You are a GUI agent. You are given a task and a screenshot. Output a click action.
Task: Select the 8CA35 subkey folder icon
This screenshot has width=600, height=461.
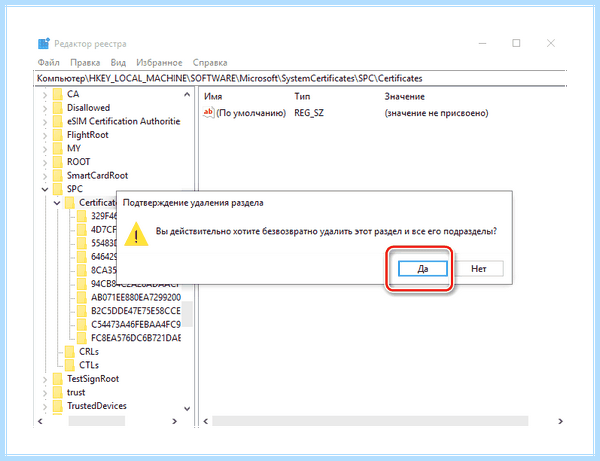point(82,270)
